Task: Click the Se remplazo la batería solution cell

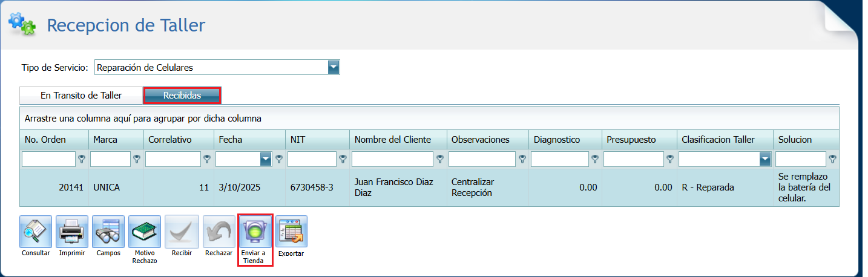Action: 806,187
